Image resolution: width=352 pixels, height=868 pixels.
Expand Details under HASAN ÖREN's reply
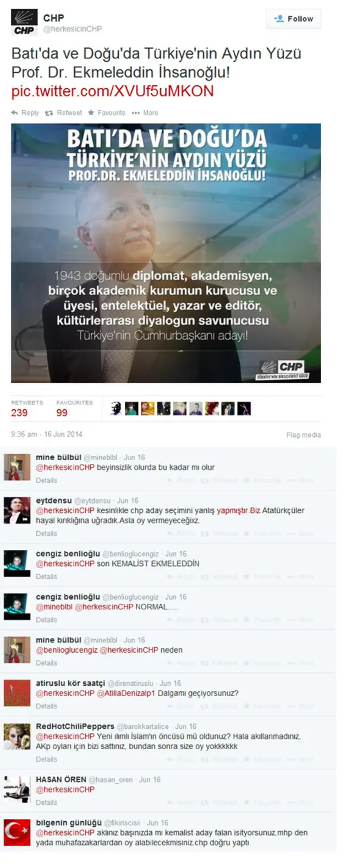[47, 803]
